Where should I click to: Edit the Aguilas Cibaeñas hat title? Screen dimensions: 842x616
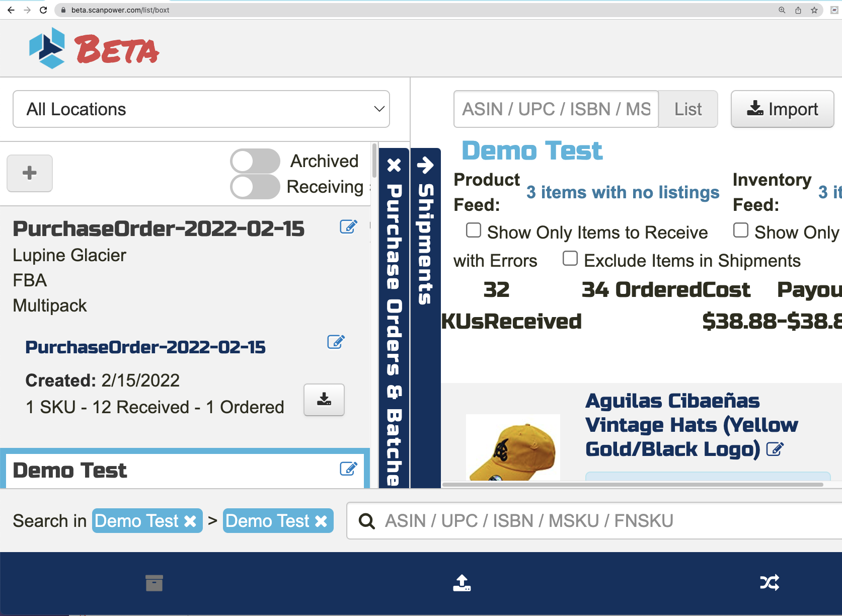coord(775,449)
